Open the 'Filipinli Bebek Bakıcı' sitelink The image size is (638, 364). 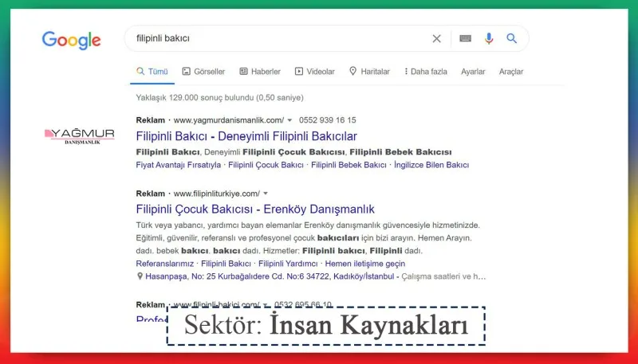(x=349, y=165)
